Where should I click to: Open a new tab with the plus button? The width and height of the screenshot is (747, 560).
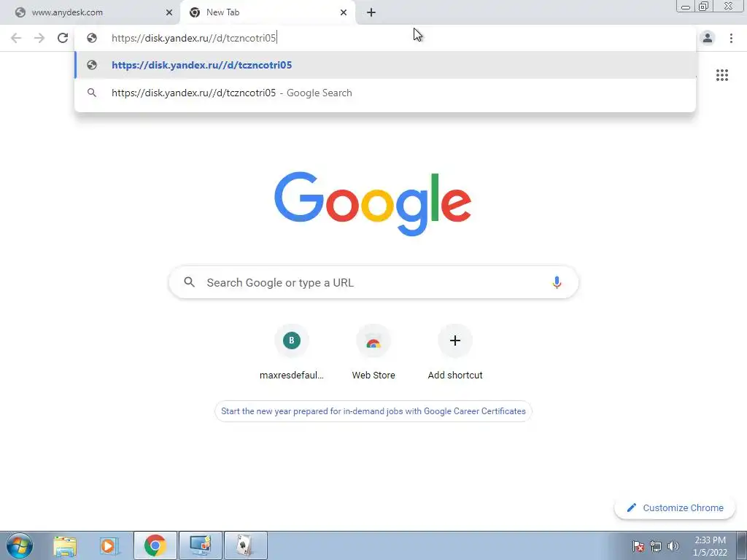(371, 12)
